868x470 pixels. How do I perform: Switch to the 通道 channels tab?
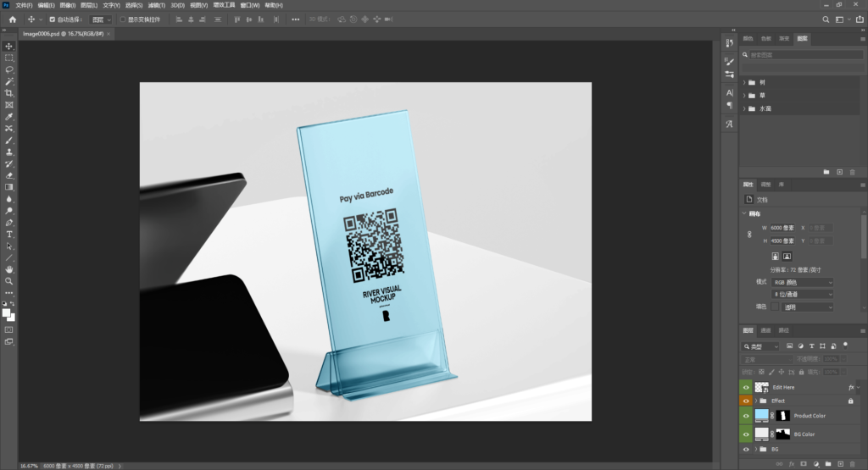(765, 330)
